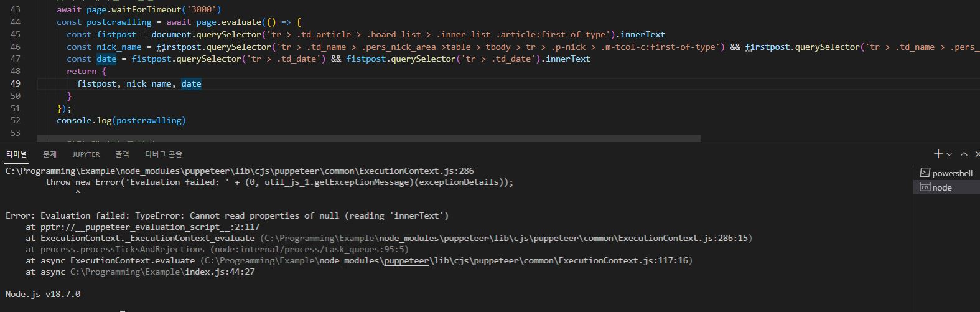The height and width of the screenshot is (312, 980).
Task: Click 'postcrawlling' variable on line 44
Action: pyautogui.click(x=119, y=22)
